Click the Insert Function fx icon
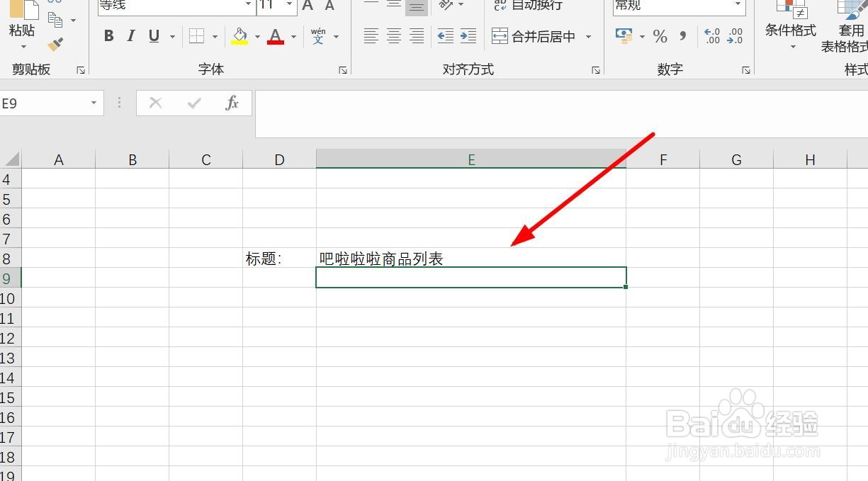Viewport: 868px width, 481px height. click(232, 103)
